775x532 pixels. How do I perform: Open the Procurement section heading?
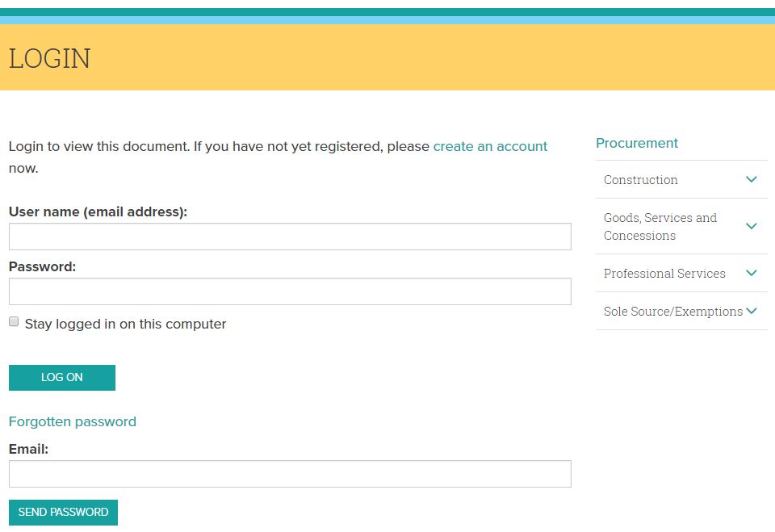[637, 143]
